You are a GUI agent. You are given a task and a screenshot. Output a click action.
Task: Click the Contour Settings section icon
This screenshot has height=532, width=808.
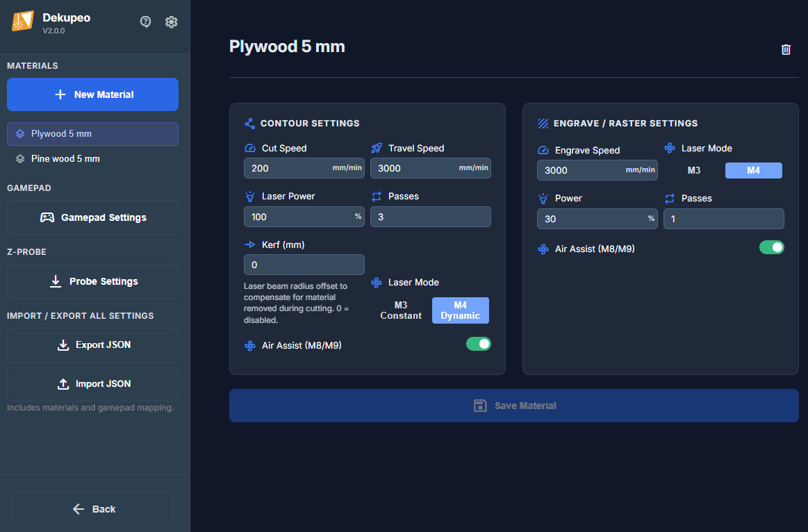coord(250,124)
